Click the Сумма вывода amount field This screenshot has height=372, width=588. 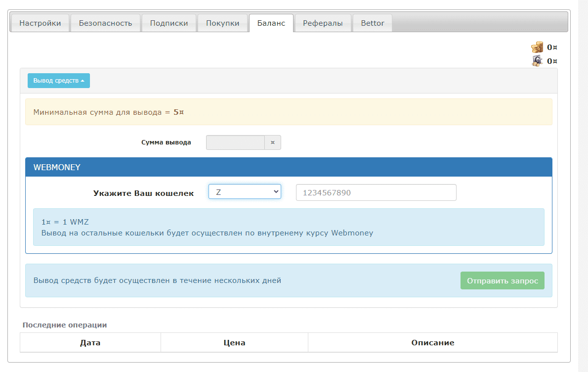tap(236, 142)
